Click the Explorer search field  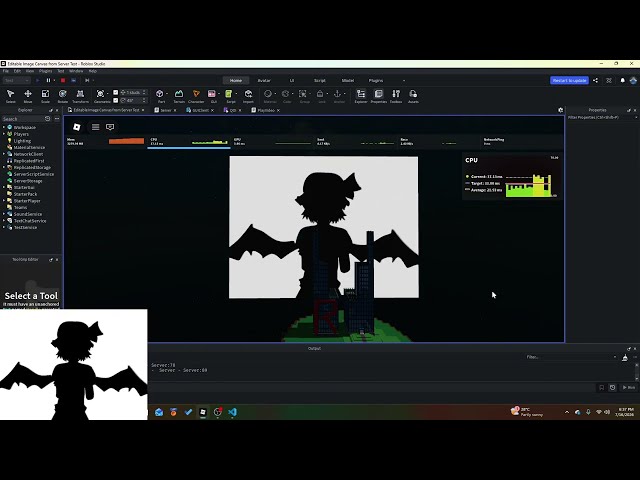point(23,119)
